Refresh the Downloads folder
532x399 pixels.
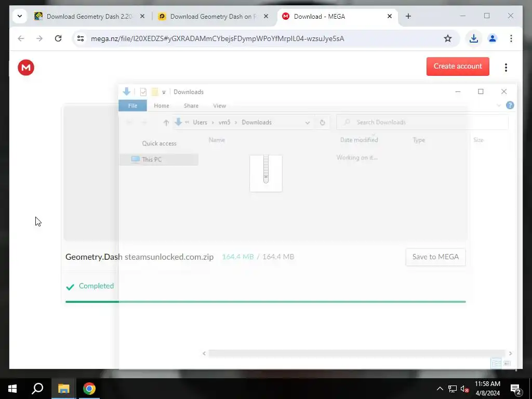(x=322, y=123)
